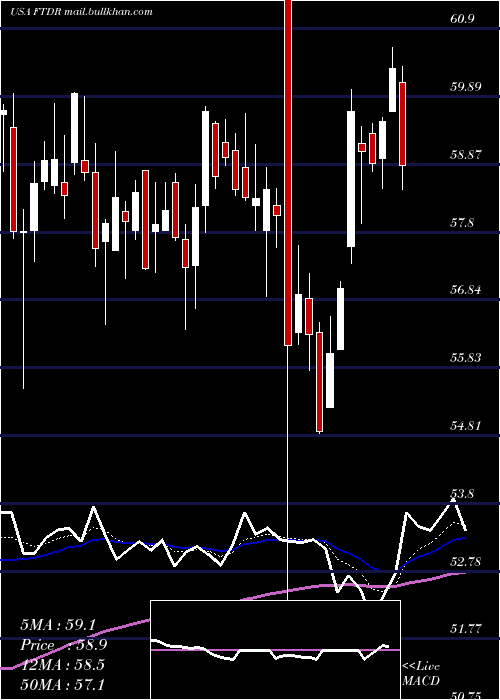This screenshot has width=500, height=700.
Task: Select the 52.78 price axis label
Action: point(466,561)
